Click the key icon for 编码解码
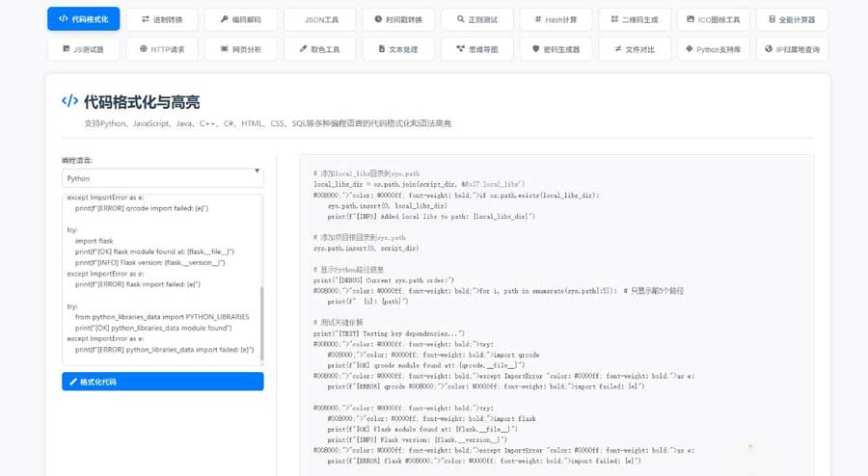The width and height of the screenshot is (868, 476). [x=224, y=19]
